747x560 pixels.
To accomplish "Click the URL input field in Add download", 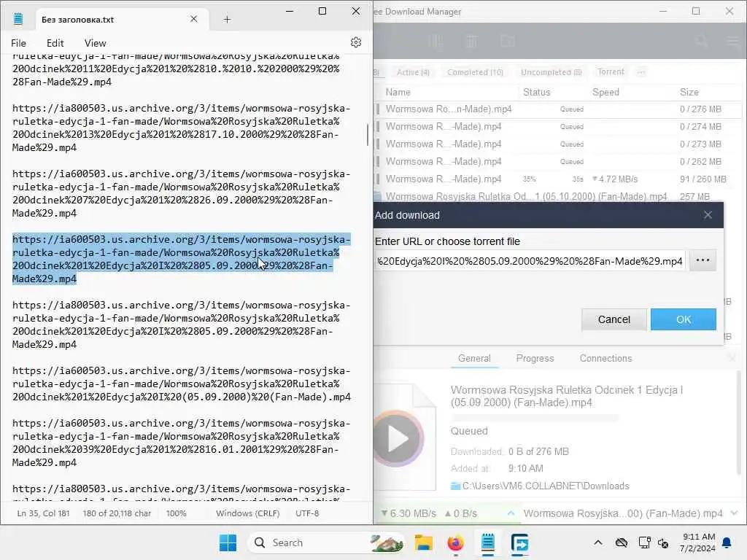I will point(530,261).
